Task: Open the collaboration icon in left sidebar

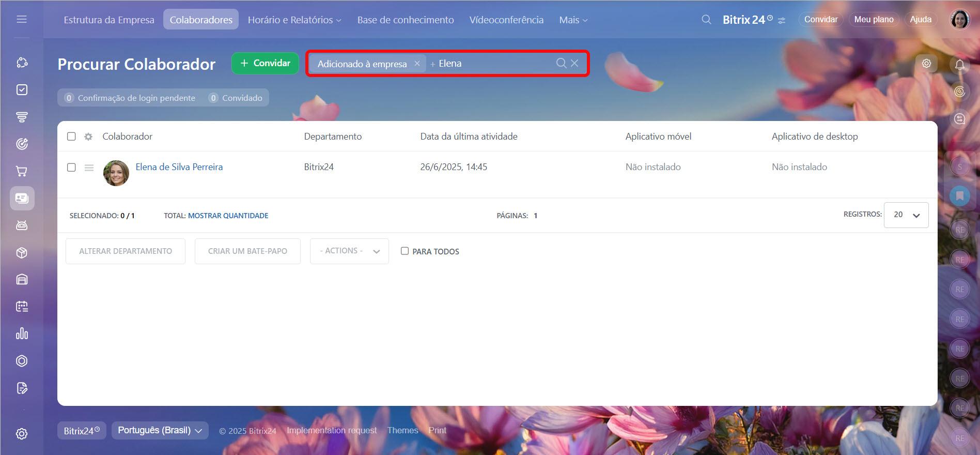Action: point(22,63)
